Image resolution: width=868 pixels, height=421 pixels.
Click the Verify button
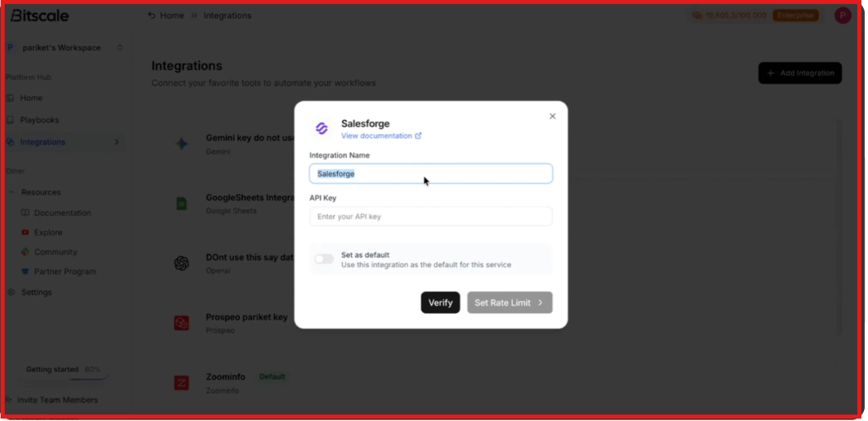pyautogui.click(x=440, y=302)
